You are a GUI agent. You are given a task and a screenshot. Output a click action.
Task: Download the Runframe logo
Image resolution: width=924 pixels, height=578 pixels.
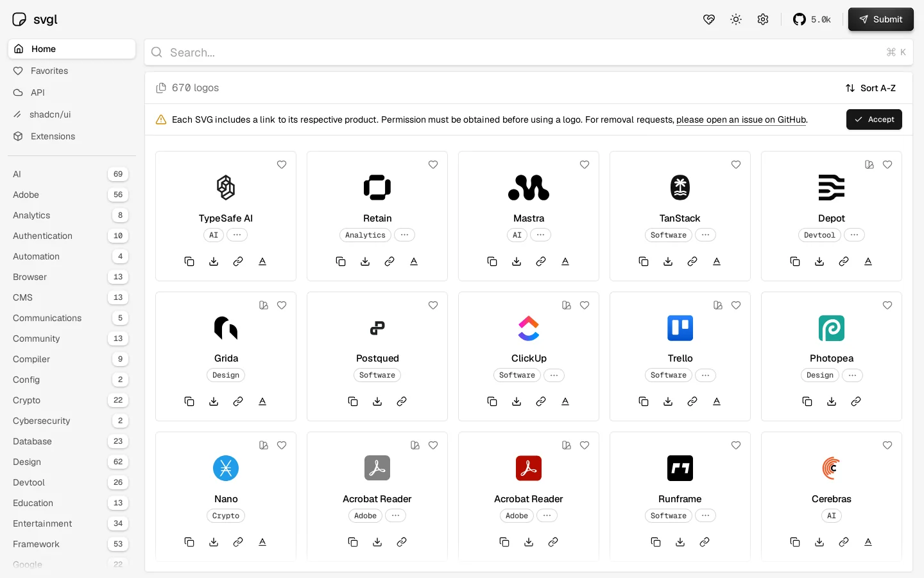pos(680,542)
